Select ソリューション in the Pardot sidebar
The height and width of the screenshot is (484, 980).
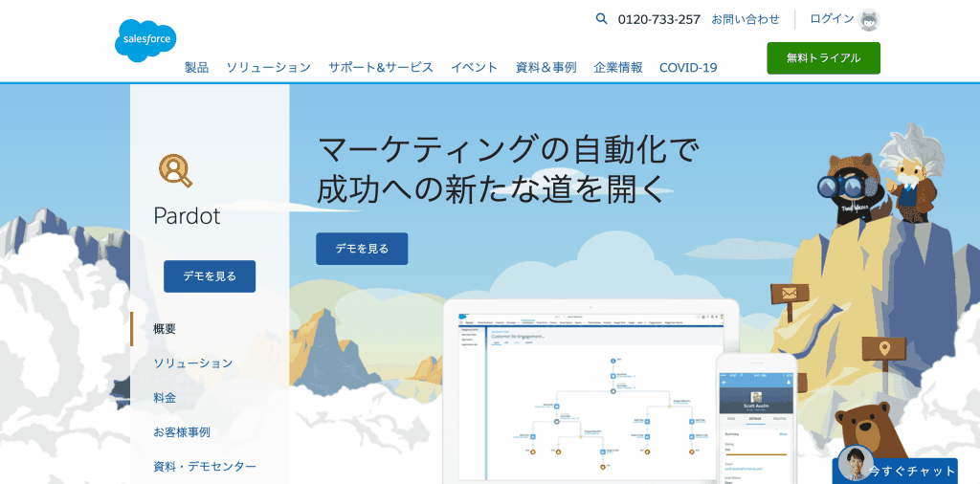tap(193, 363)
